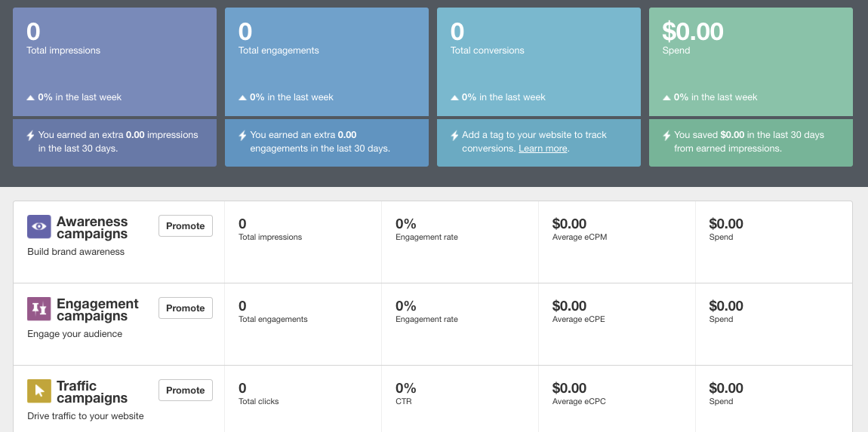Click the lightning bolt in engagements card
The width and height of the screenshot is (868, 432).
click(243, 136)
